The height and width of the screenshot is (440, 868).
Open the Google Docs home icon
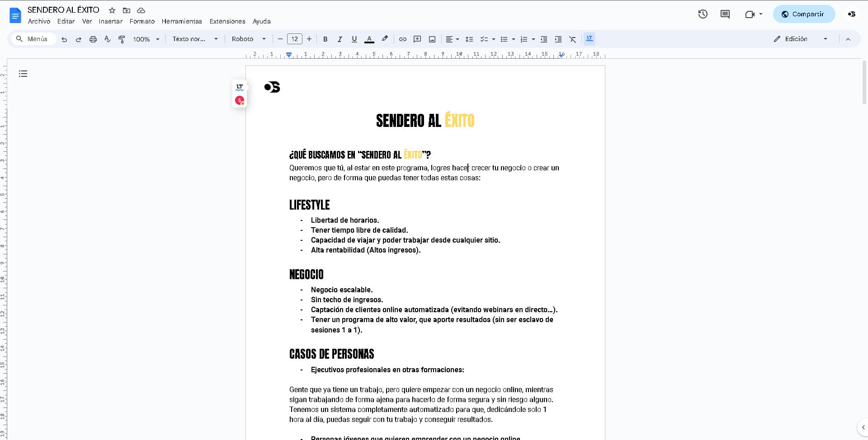[x=15, y=15]
